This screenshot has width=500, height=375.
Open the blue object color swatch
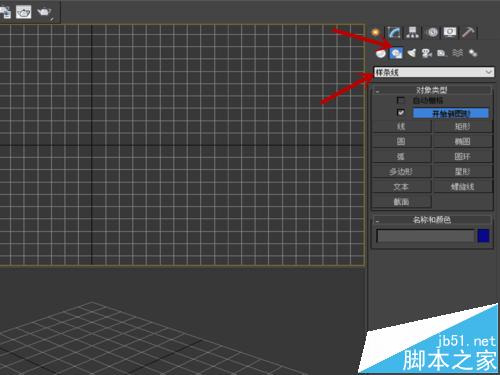tap(483, 236)
